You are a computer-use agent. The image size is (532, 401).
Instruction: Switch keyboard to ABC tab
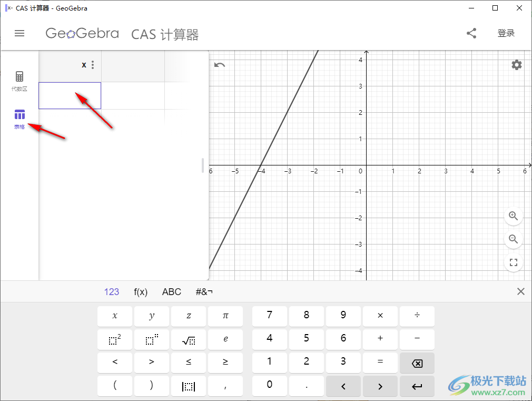click(x=171, y=291)
